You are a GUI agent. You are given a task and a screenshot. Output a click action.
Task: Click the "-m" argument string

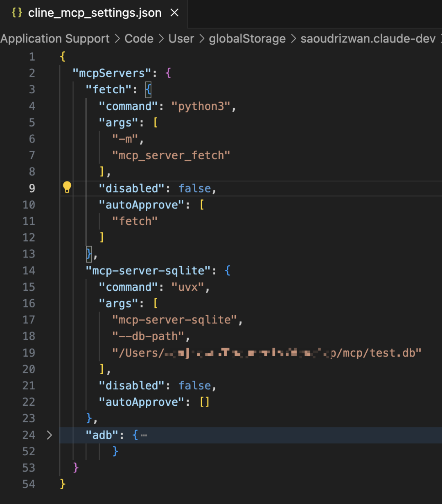coord(125,139)
